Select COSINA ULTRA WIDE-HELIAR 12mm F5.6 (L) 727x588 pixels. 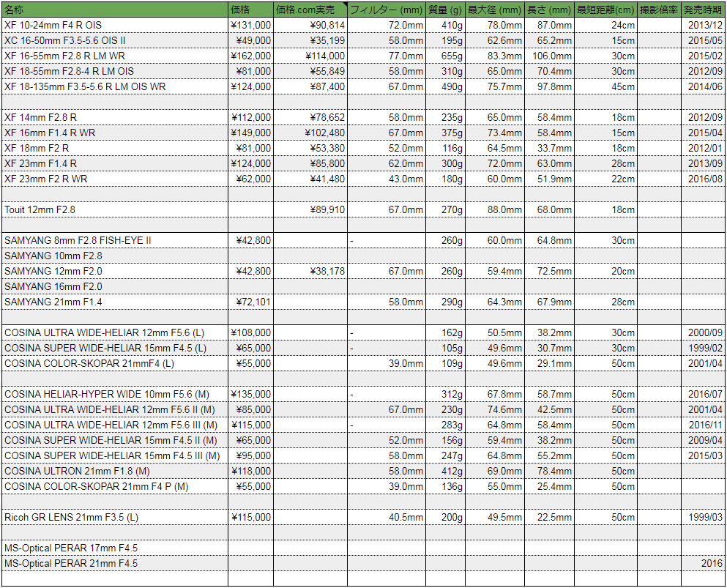(114, 332)
